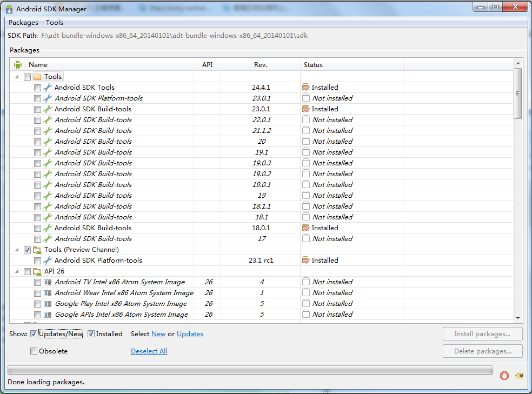Image resolution: width=532 pixels, height=394 pixels.
Task: Enable the Obsolete checkbox
Action: tap(34, 351)
